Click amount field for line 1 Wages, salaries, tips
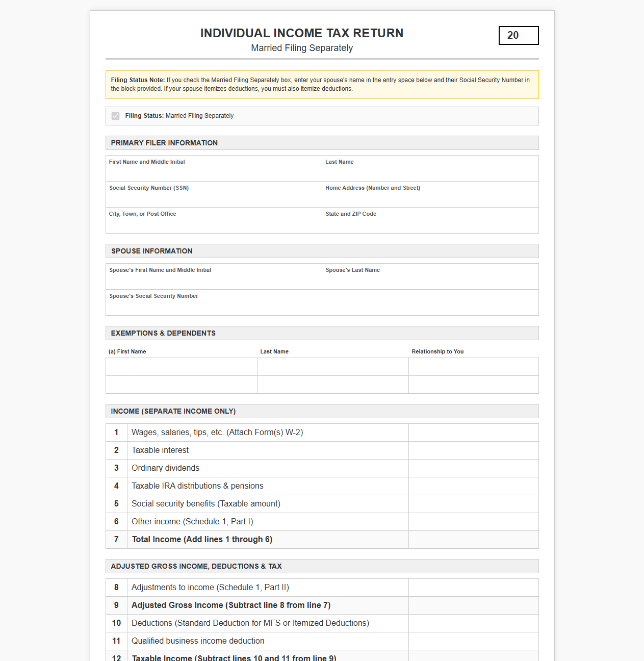Screen dimensions: 644x661 click(474, 433)
